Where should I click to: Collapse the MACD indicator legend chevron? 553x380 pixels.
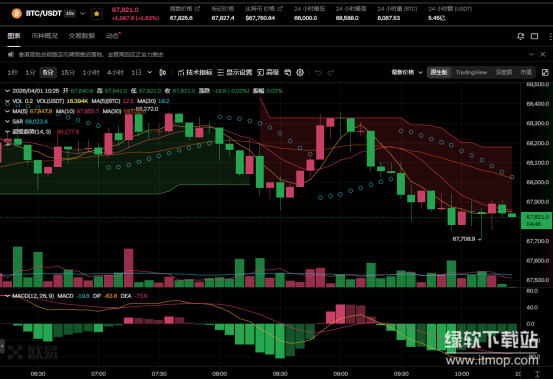pos(7,296)
